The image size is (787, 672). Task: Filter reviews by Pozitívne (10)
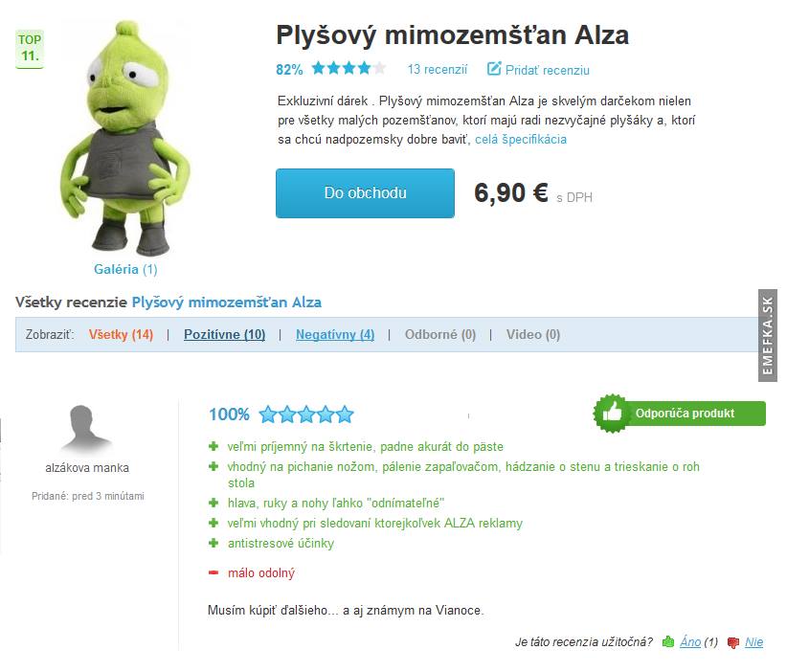pyautogui.click(x=224, y=334)
